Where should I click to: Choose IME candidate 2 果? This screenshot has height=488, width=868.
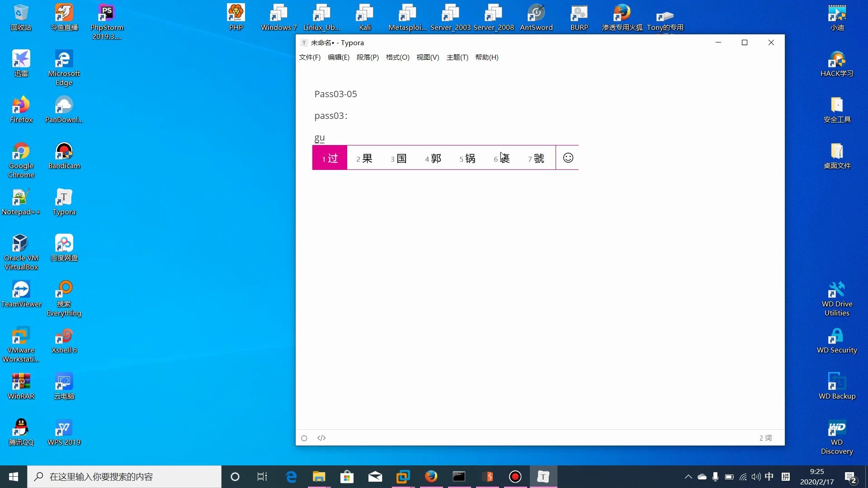(x=364, y=158)
